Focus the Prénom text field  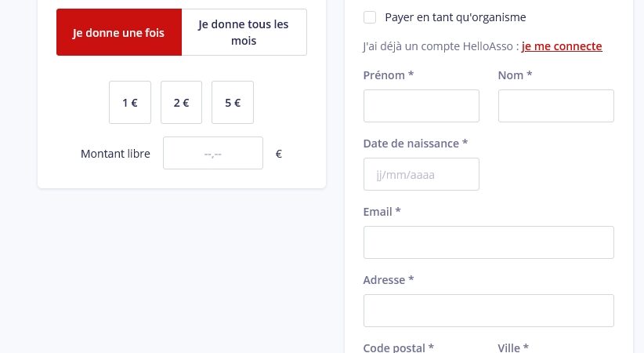[421, 106]
